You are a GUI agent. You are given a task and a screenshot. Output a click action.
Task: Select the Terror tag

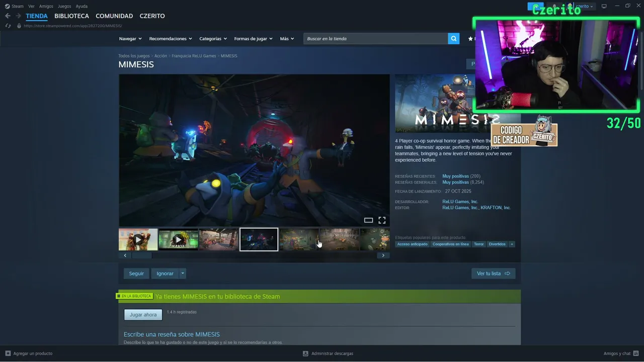click(x=479, y=244)
